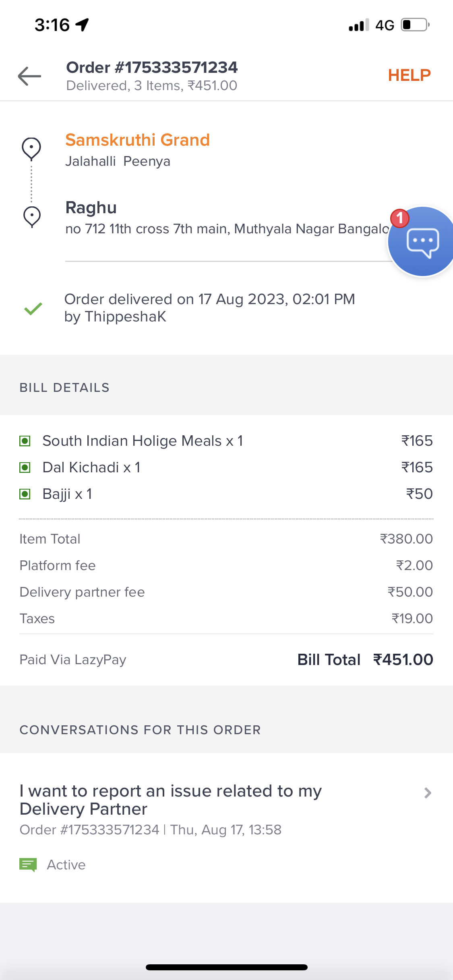This screenshot has width=453, height=980.
Task: Tap the Order number header title
Action: 152,68
